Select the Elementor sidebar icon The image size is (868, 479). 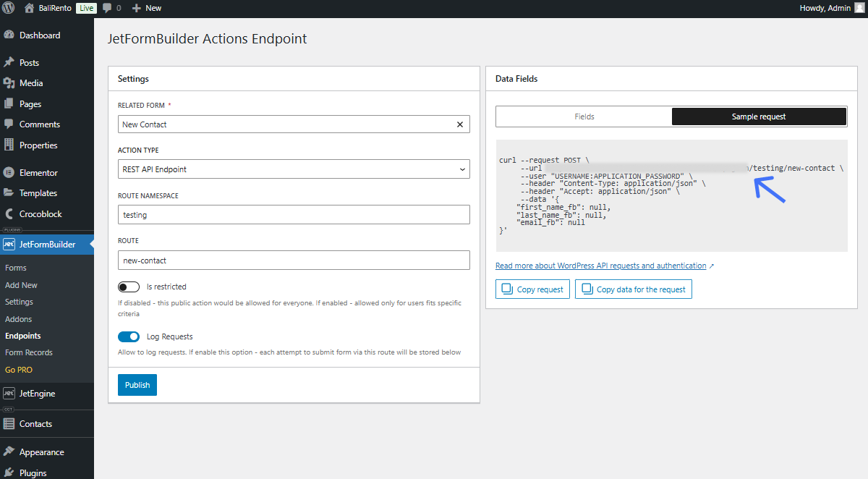pyautogui.click(x=35, y=172)
